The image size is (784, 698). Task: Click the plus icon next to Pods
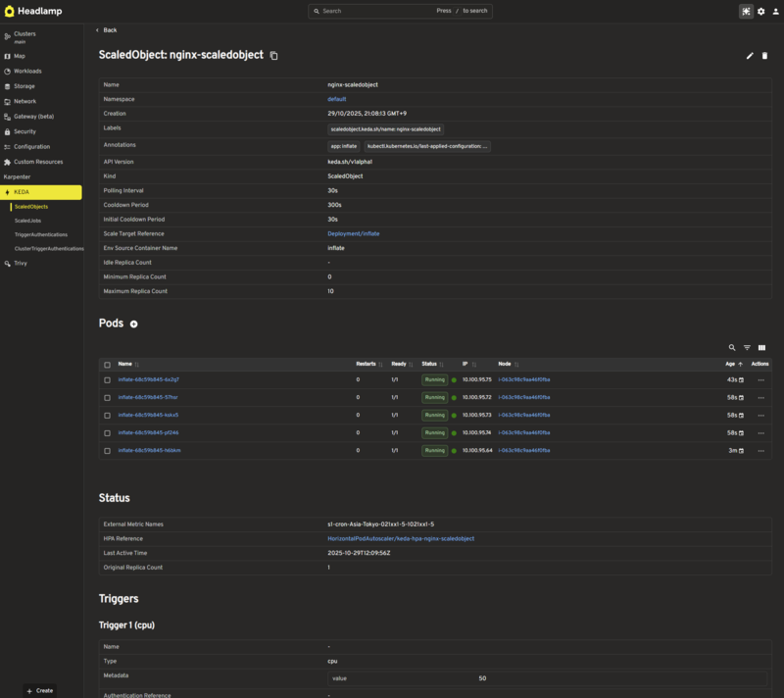tap(133, 324)
